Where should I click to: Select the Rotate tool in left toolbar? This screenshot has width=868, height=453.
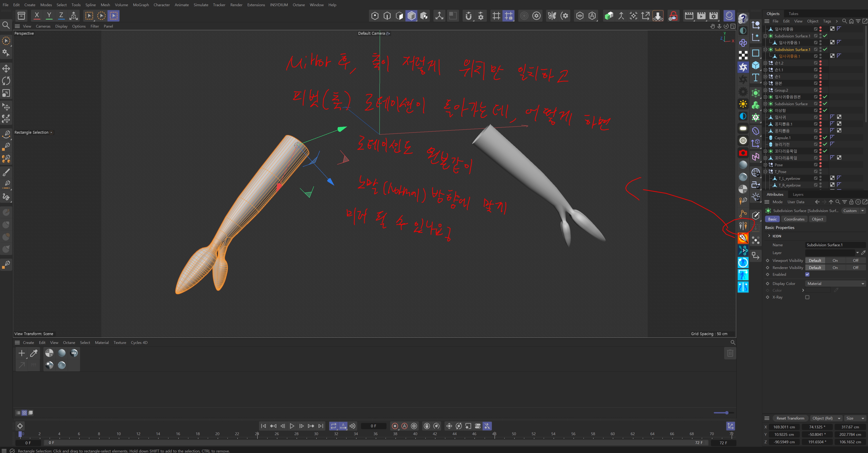click(x=6, y=81)
